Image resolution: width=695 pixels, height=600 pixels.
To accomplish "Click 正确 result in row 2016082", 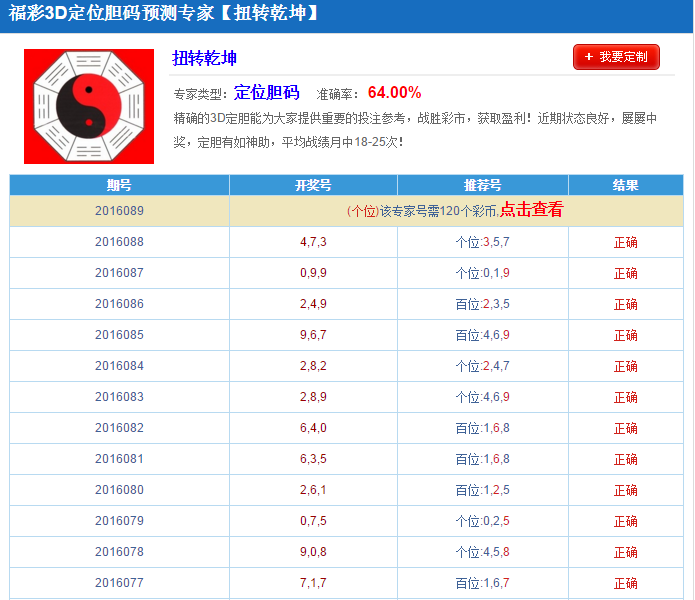I will 625,429.
